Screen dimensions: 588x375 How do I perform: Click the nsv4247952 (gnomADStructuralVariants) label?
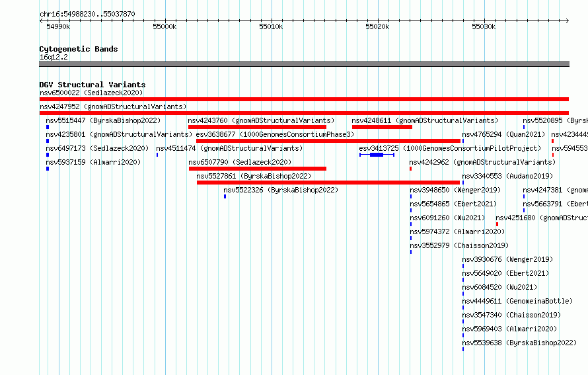pyautogui.click(x=113, y=106)
